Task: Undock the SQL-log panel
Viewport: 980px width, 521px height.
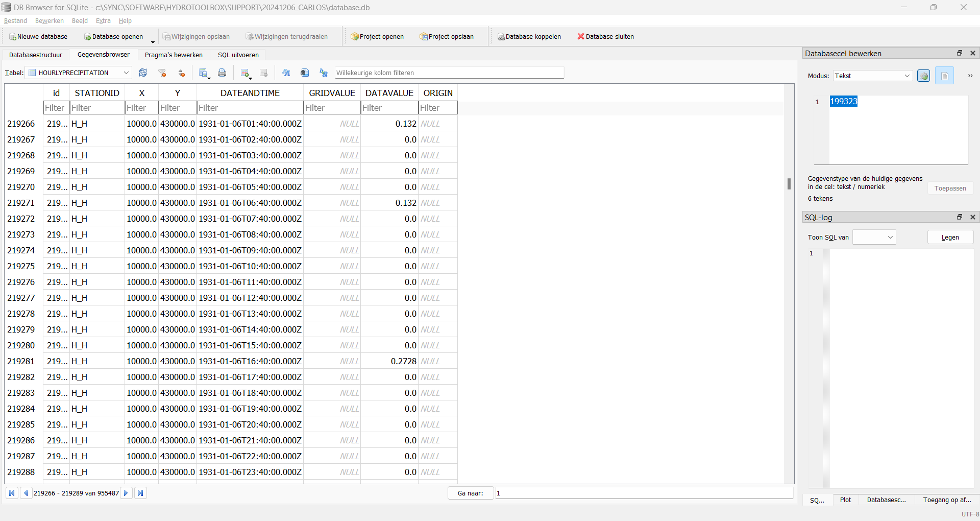Action: coord(959,217)
